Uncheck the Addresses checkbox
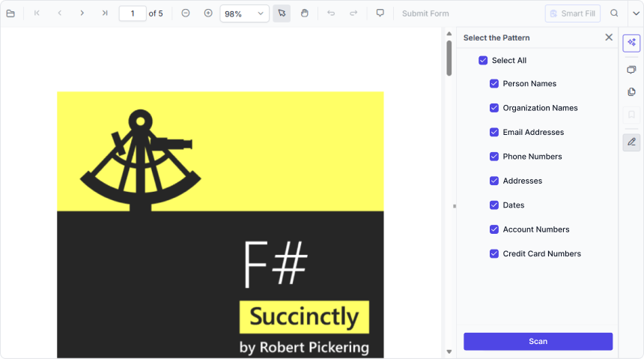The height and width of the screenshot is (359, 644). (x=494, y=181)
